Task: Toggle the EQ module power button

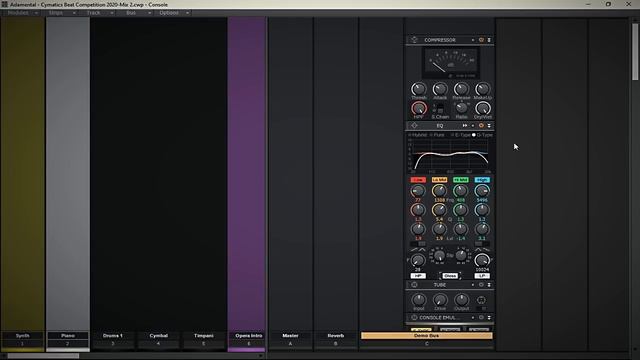Action: tap(481, 126)
